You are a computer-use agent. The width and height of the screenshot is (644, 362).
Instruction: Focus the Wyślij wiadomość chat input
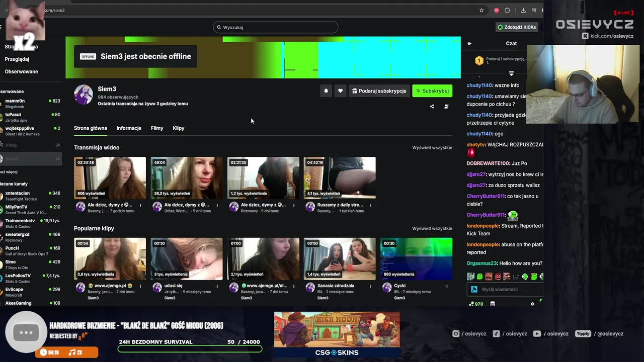tap(505, 289)
